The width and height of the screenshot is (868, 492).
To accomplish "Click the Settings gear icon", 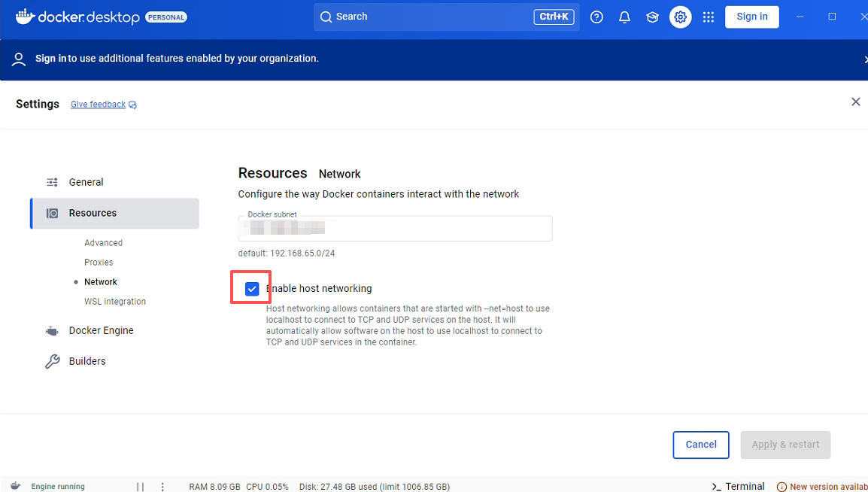I will click(x=681, y=17).
